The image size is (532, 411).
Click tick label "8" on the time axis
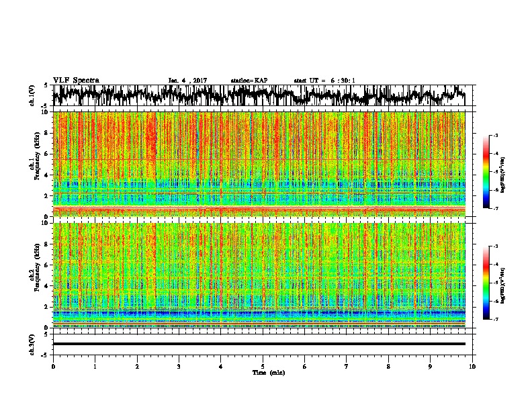pyautogui.click(x=388, y=367)
